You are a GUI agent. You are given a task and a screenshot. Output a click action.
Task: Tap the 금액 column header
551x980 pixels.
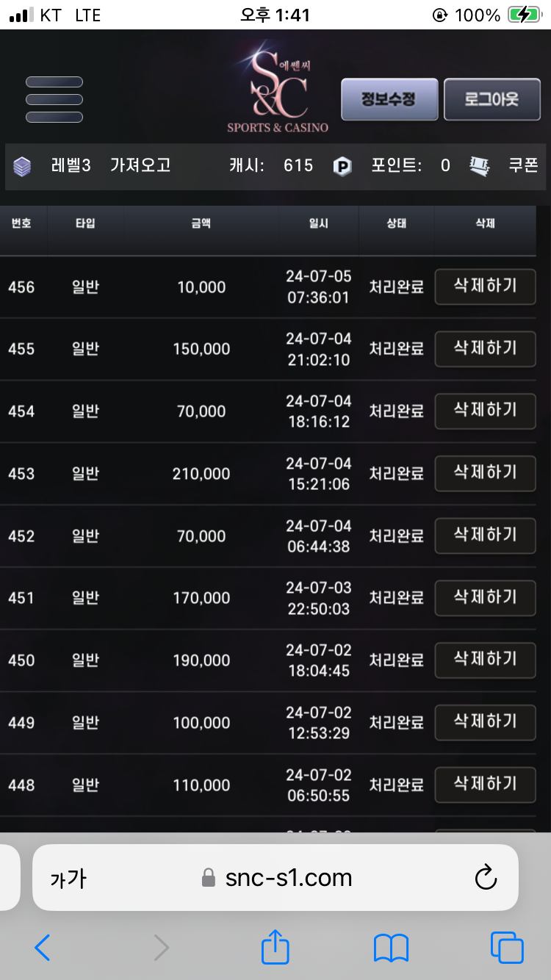pyautogui.click(x=201, y=223)
